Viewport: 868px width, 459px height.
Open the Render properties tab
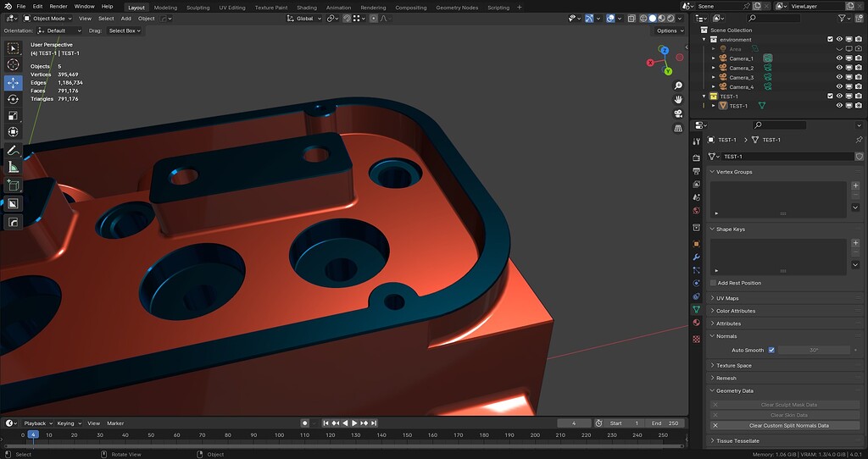(x=697, y=158)
